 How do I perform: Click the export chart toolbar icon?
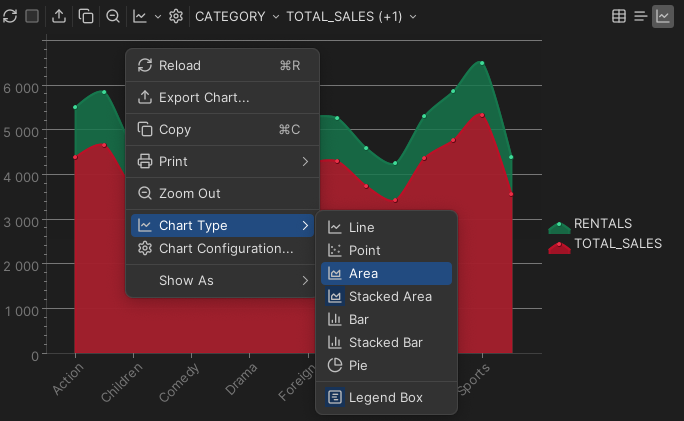coord(59,17)
